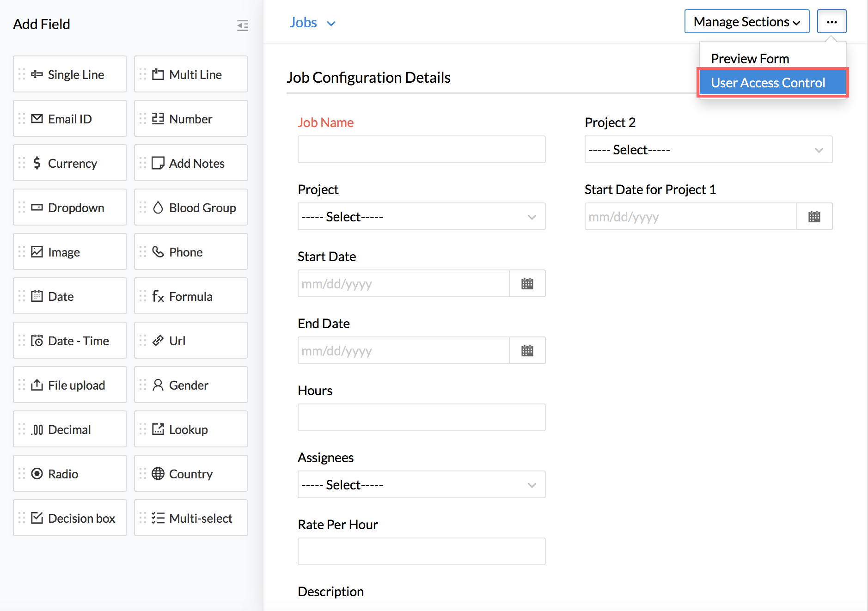868x611 pixels.
Task: Pick the Blood Group field type
Action: click(190, 208)
